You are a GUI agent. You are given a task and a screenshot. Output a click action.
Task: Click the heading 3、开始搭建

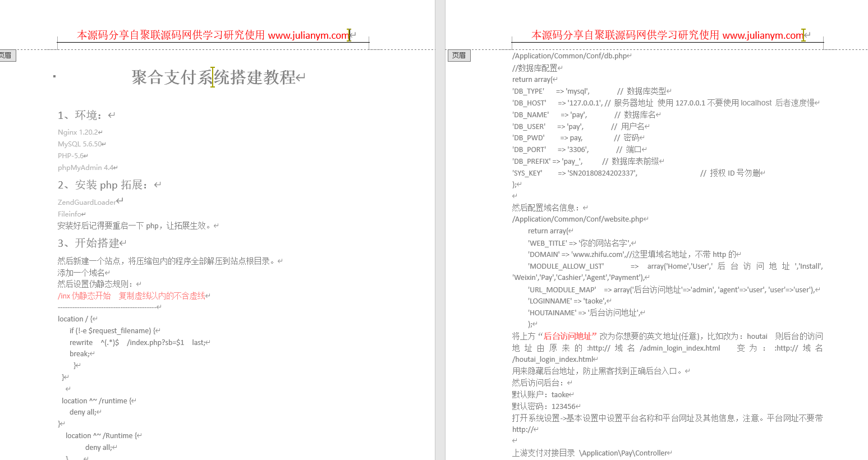88,243
